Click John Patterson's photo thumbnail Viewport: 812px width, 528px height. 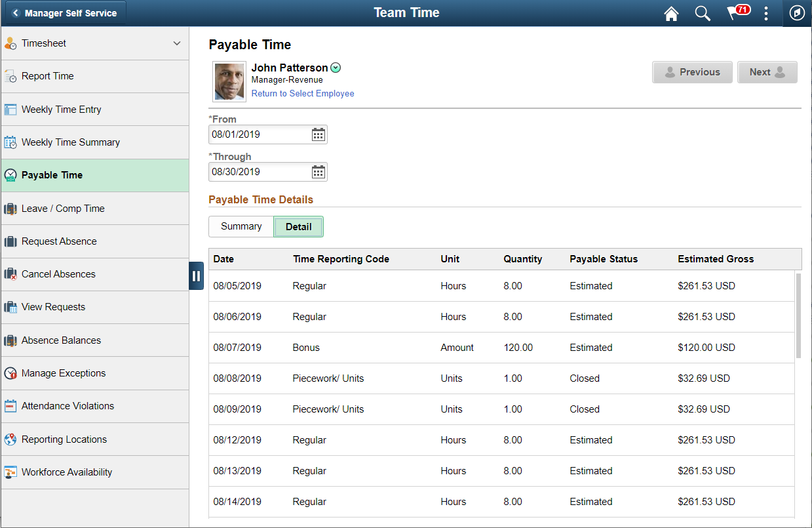[229, 82]
